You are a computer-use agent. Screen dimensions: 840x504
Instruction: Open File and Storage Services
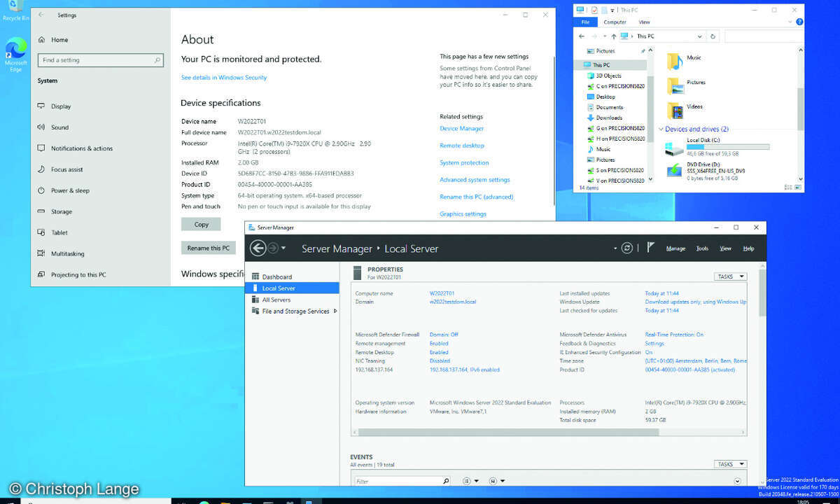(290, 311)
